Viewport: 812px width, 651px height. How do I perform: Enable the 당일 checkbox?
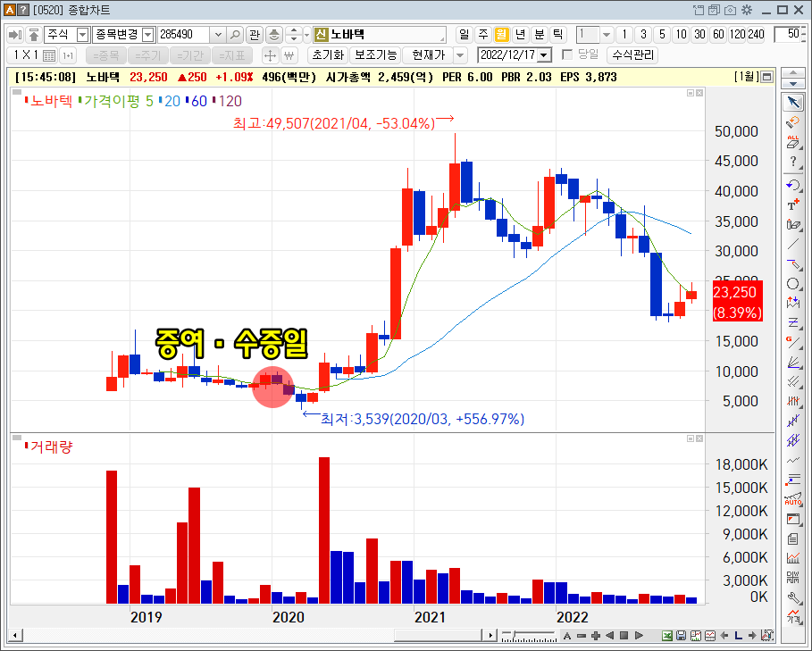(568, 54)
